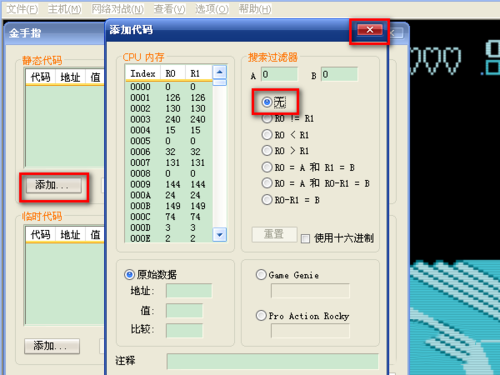Image resolution: width=500 pixels, height=375 pixels.
Task: Open the 选项(O) menu
Action: click(212, 9)
